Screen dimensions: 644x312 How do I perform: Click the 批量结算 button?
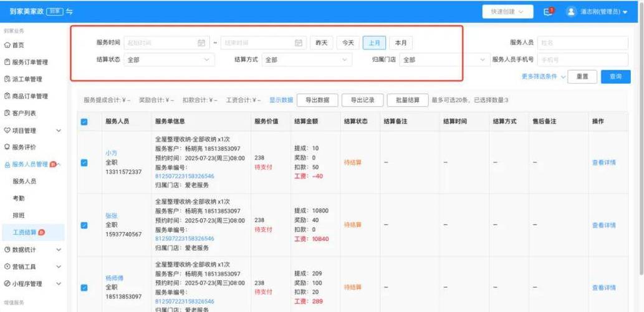408,100
